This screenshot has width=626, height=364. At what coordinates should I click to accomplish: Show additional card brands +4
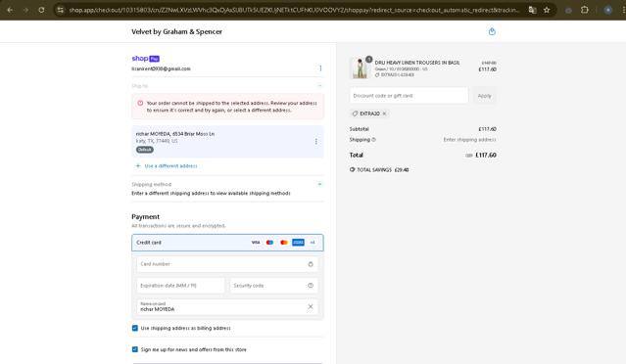313,243
